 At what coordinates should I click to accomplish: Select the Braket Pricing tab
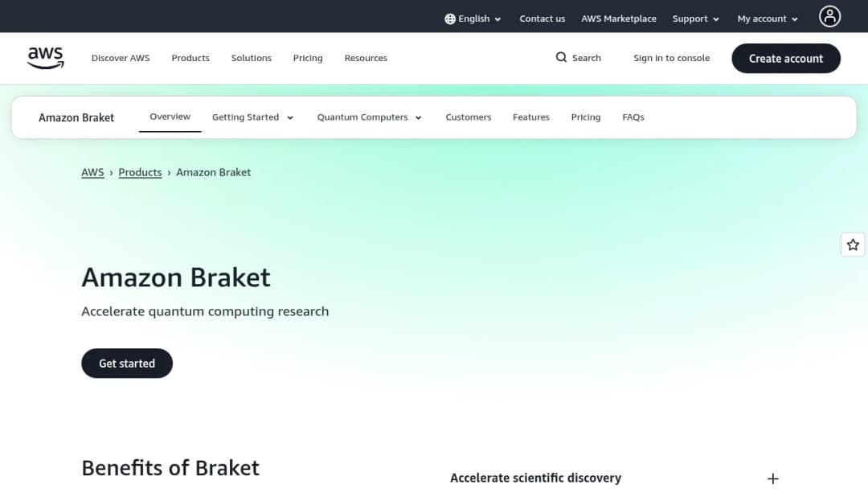click(586, 117)
